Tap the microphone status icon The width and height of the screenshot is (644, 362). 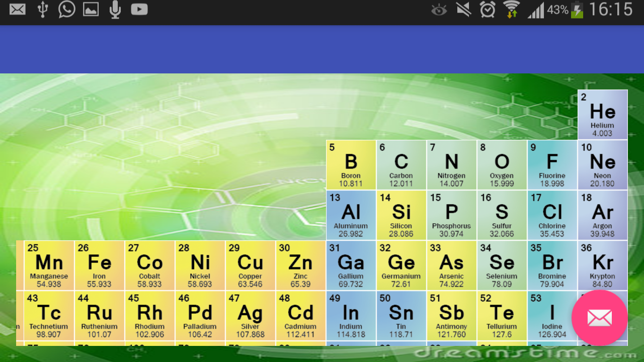(115, 10)
